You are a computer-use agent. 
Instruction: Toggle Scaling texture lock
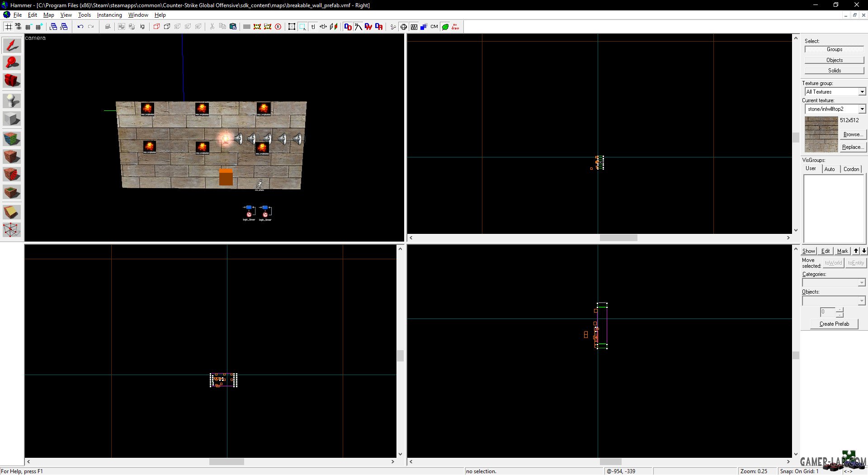[323, 27]
